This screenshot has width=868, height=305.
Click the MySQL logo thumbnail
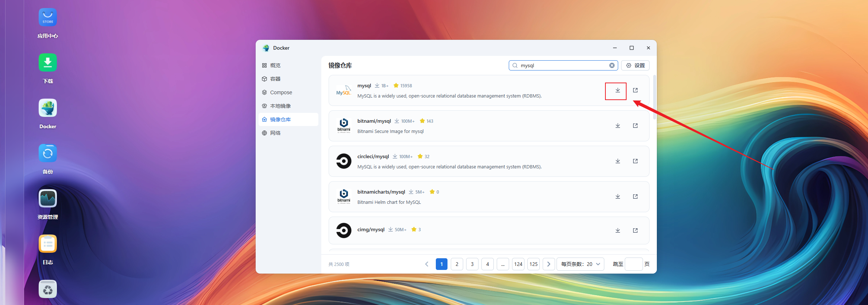344,90
